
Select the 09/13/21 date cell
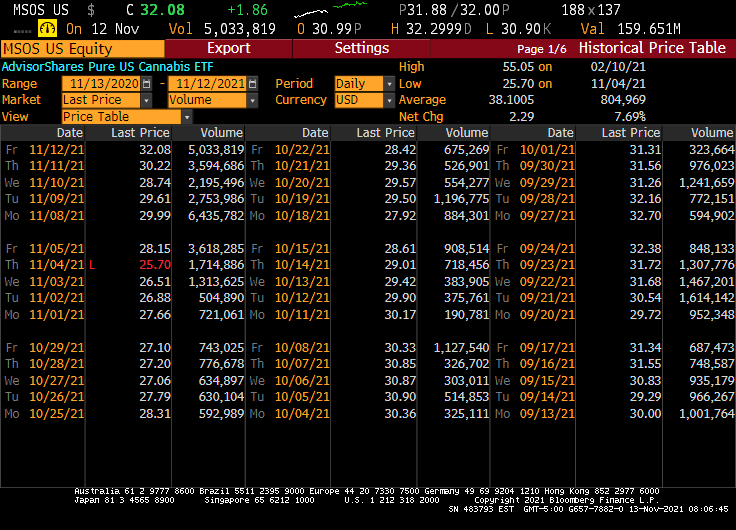[547, 414]
